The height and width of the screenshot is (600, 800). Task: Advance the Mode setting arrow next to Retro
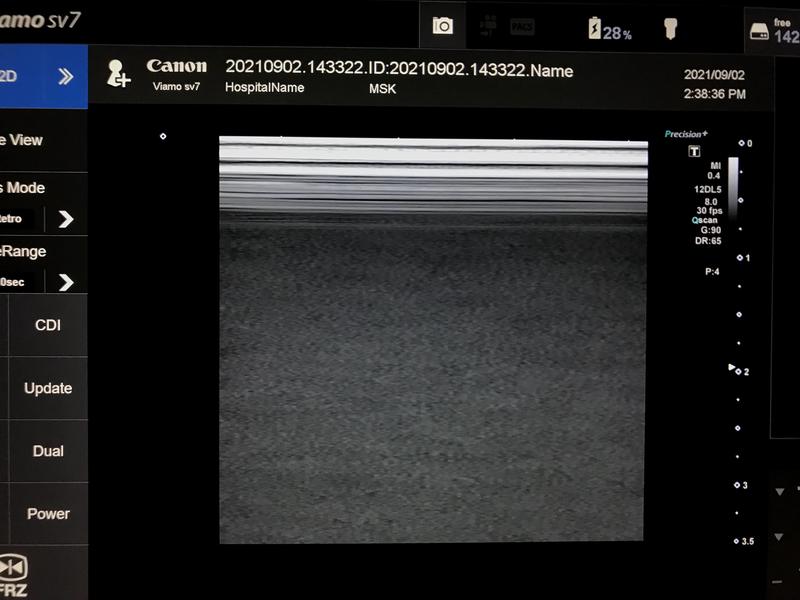tap(66, 219)
